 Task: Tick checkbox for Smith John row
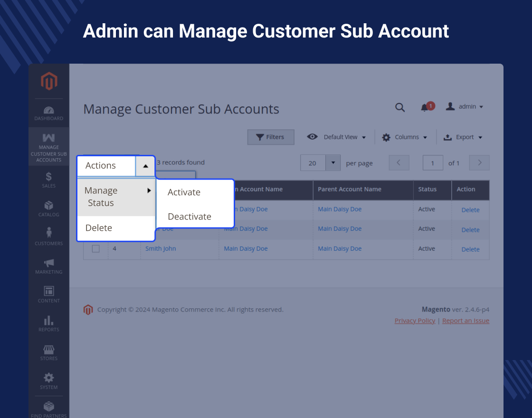click(95, 249)
